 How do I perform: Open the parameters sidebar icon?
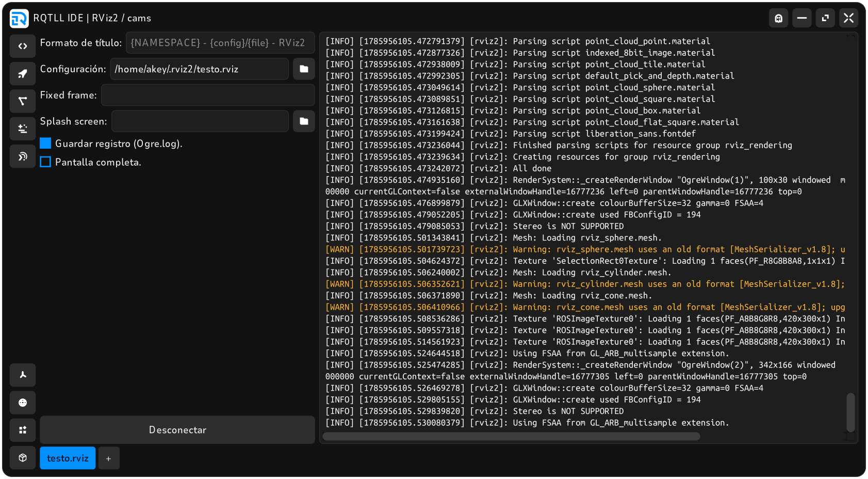pyautogui.click(x=23, y=129)
